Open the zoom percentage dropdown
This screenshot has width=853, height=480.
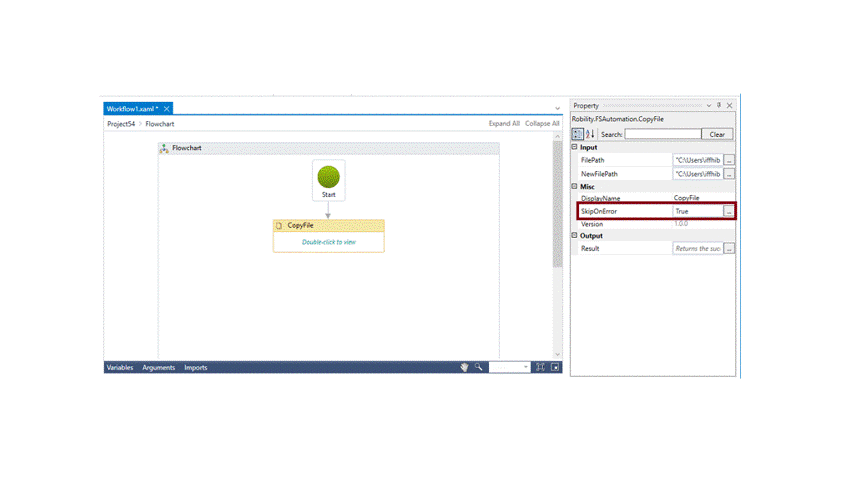point(525,367)
